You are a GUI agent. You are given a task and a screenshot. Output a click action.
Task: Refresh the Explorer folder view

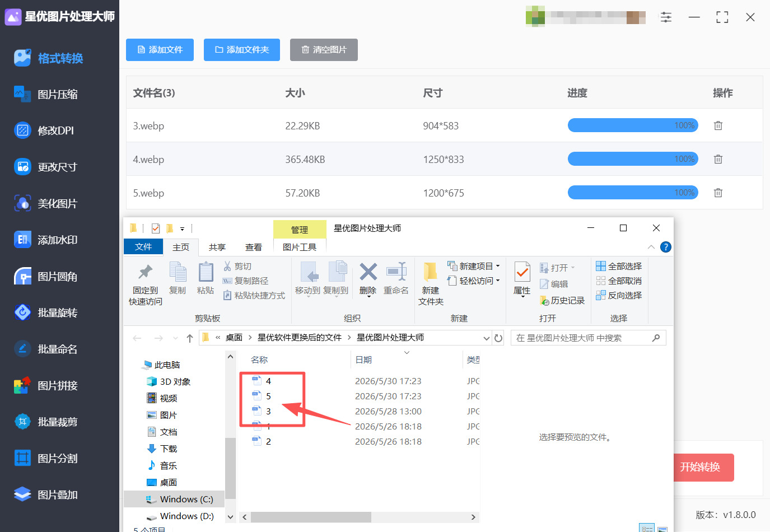498,338
